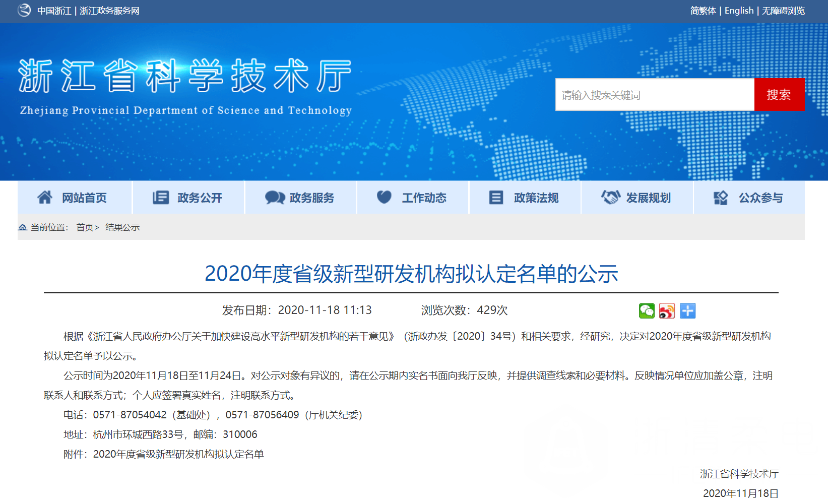Switch language to English
The height and width of the screenshot is (504, 828).
tap(739, 11)
